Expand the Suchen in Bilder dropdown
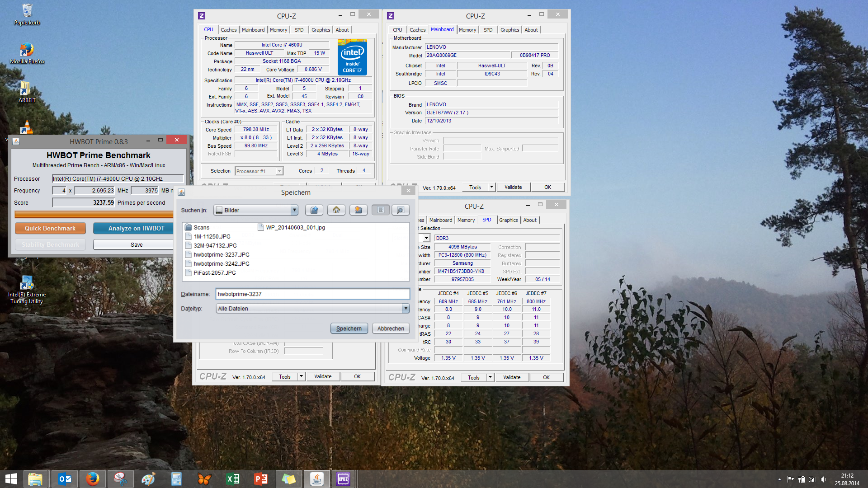The height and width of the screenshot is (488, 868). tap(294, 210)
